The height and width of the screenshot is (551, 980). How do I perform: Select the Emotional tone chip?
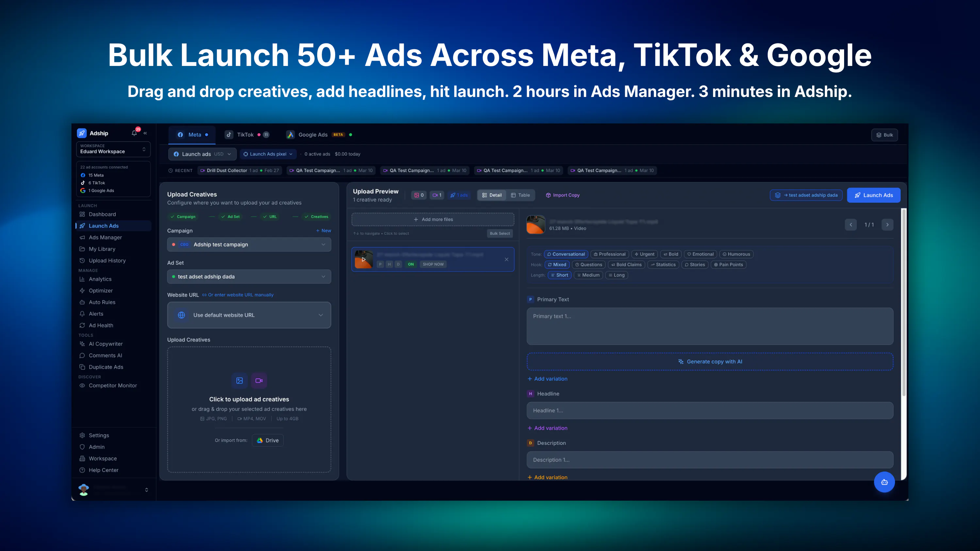pyautogui.click(x=700, y=254)
